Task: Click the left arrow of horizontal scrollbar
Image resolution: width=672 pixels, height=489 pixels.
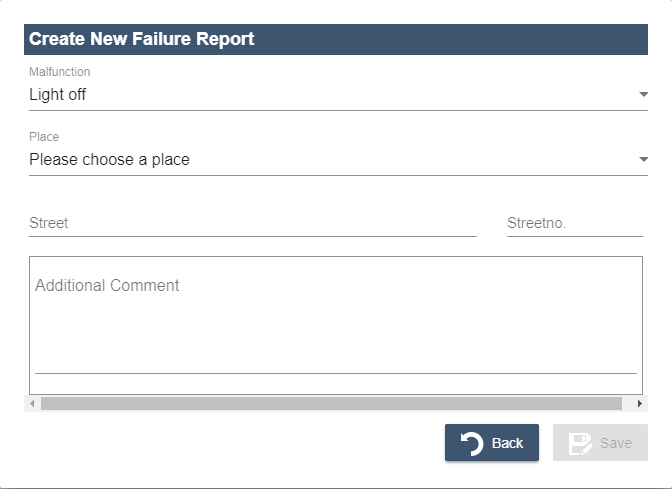Action: [33, 403]
